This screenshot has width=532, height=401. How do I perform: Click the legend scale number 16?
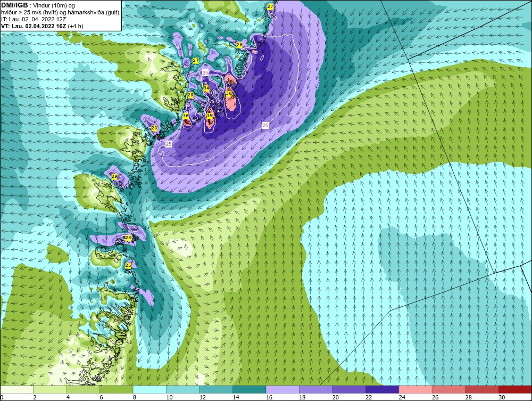tap(269, 397)
